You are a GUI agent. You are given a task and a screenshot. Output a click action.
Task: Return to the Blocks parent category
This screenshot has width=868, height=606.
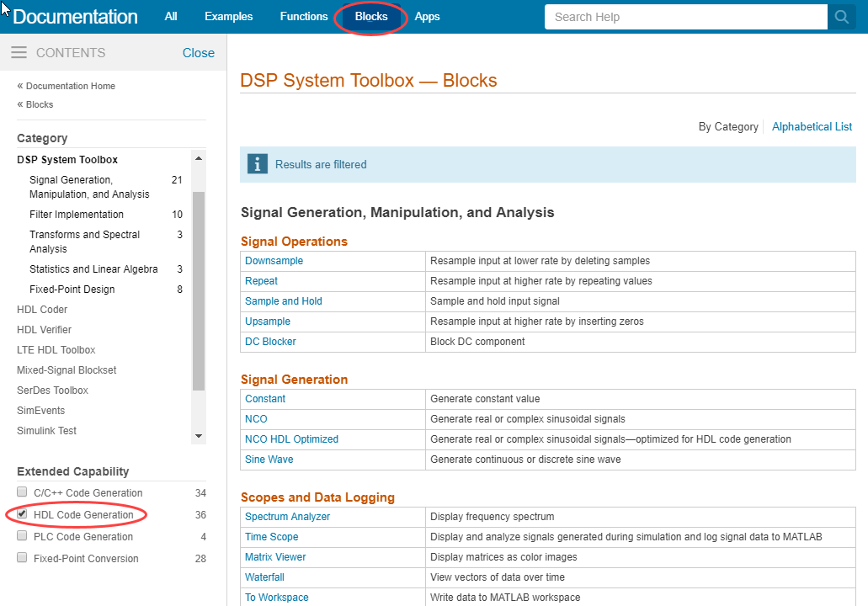(40, 104)
